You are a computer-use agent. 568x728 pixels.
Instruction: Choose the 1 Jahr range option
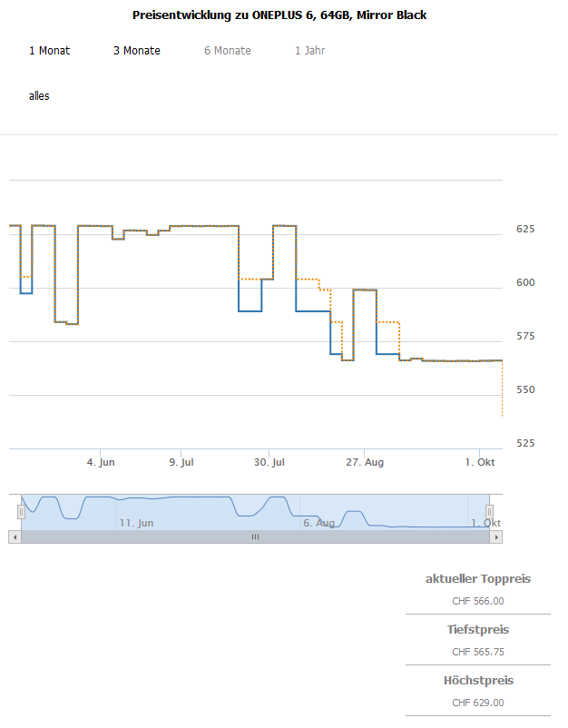coord(310,51)
